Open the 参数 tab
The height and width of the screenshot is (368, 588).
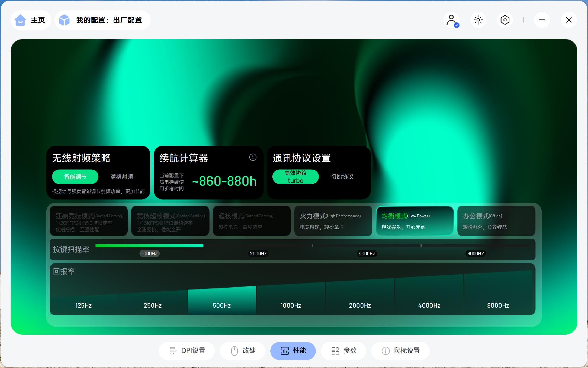343,351
